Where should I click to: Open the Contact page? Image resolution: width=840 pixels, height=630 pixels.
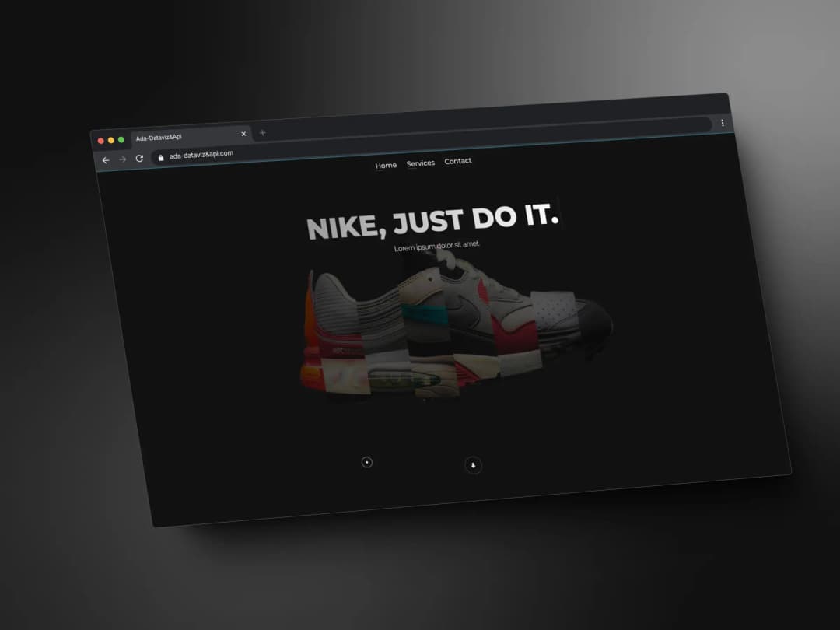(x=458, y=160)
